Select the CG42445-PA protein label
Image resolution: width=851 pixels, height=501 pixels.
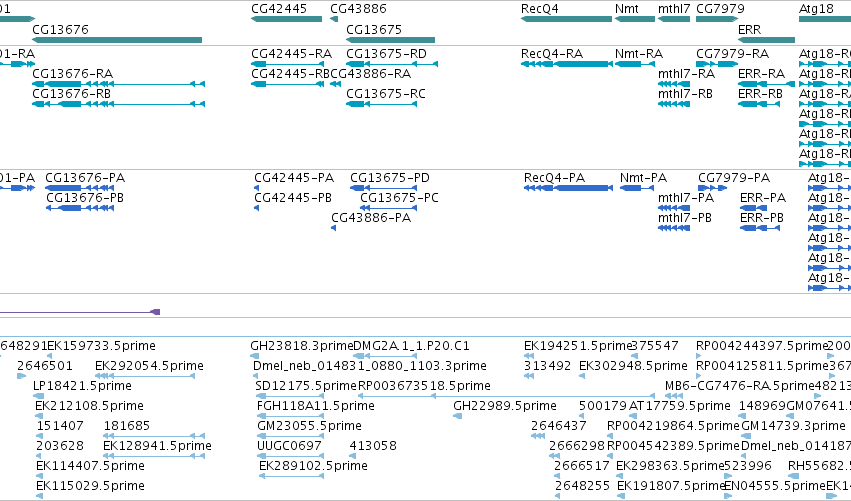(x=294, y=178)
